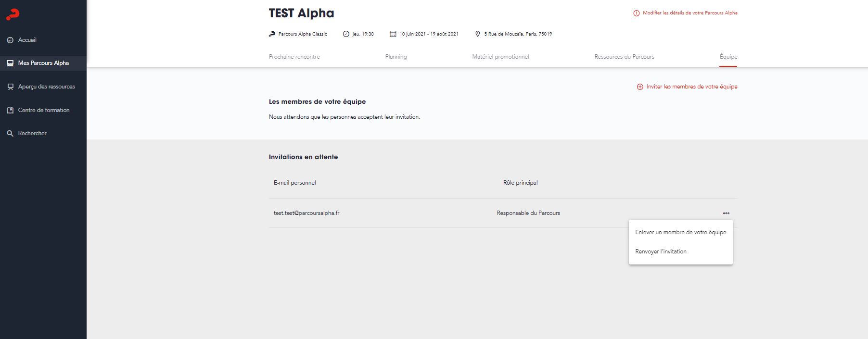868x339 pixels.
Task: Click the E-mail personnel column header
Action: click(x=295, y=183)
